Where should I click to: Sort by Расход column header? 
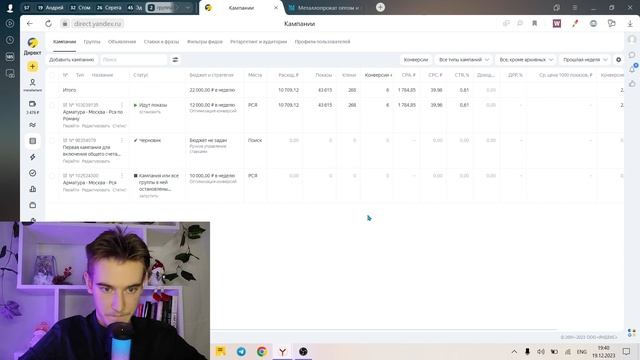(x=288, y=75)
